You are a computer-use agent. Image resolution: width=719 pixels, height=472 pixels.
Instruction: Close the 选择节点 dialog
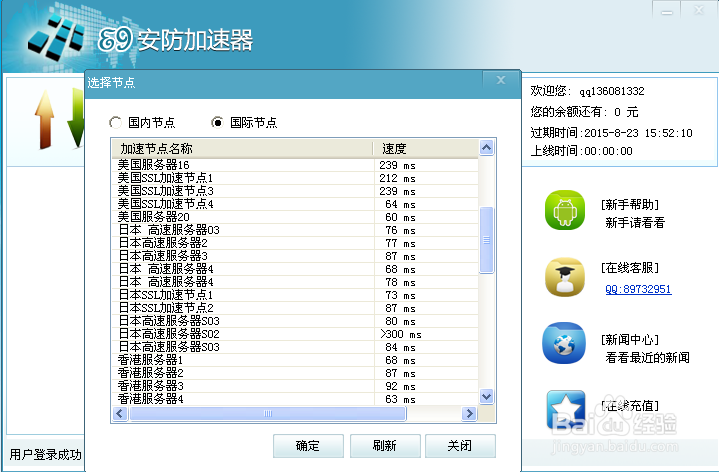(x=501, y=80)
